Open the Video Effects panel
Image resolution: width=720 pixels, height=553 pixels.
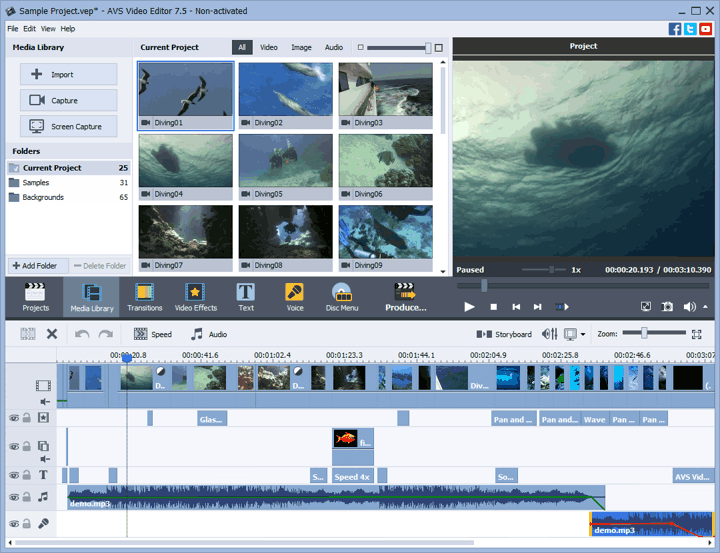click(x=196, y=298)
